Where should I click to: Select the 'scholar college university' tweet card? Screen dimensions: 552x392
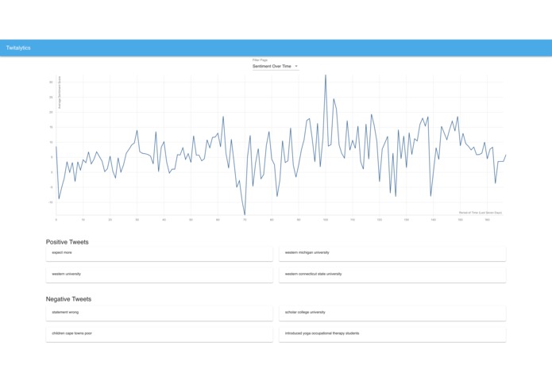pos(392,313)
